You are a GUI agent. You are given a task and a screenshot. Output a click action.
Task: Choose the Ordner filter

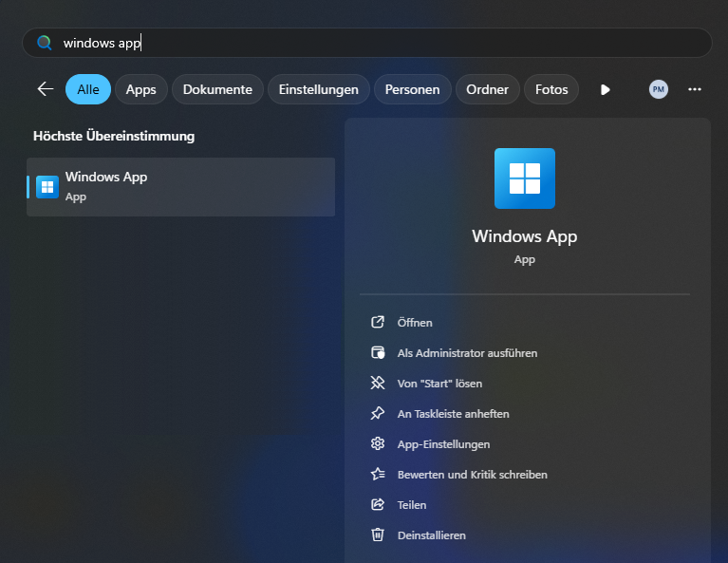(x=488, y=89)
